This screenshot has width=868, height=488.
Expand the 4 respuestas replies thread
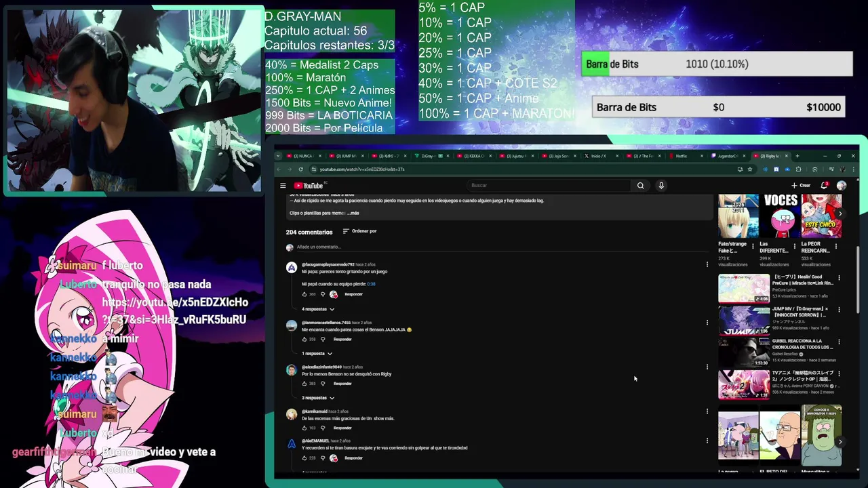tap(317, 309)
